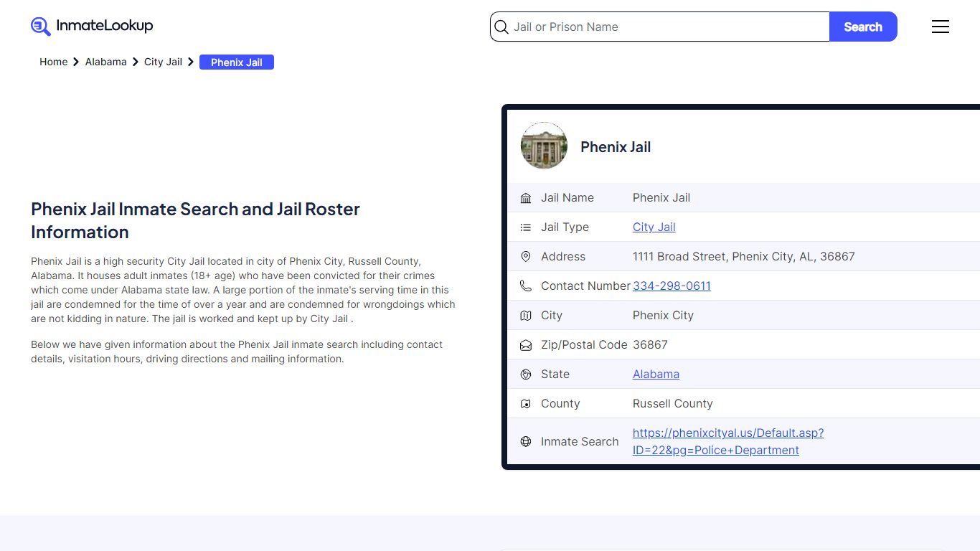Click the Inmate Search globe icon
Viewport: 980px width, 551px height.
pyautogui.click(x=526, y=442)
